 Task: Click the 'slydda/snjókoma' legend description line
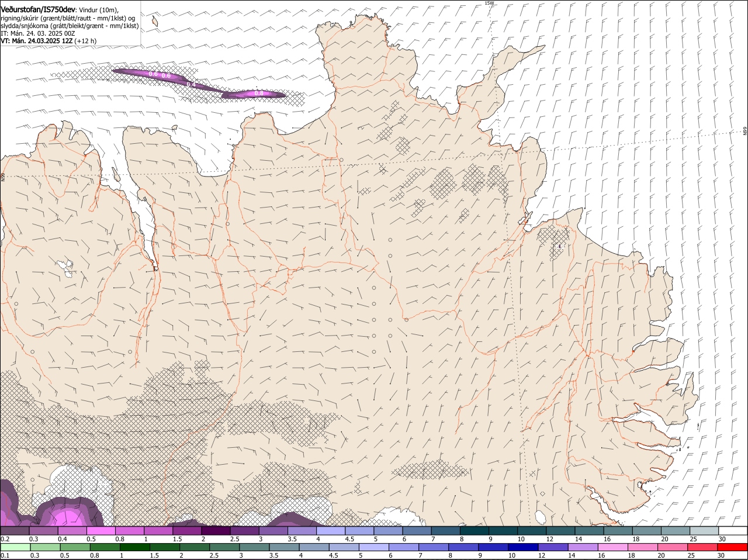70,26
